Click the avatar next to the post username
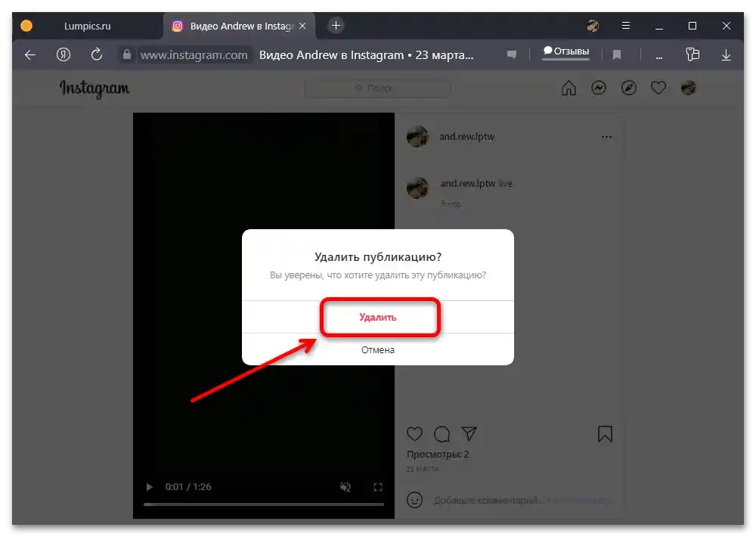Image resolution: width=756 pixels, height=537 pixels. [x=417, y=137]
